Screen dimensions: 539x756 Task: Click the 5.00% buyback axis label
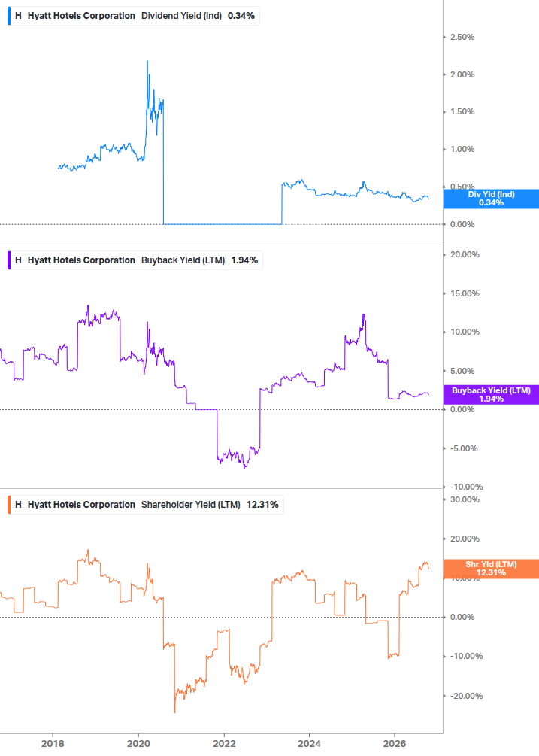pyautogui.click(x=462, y=372)
